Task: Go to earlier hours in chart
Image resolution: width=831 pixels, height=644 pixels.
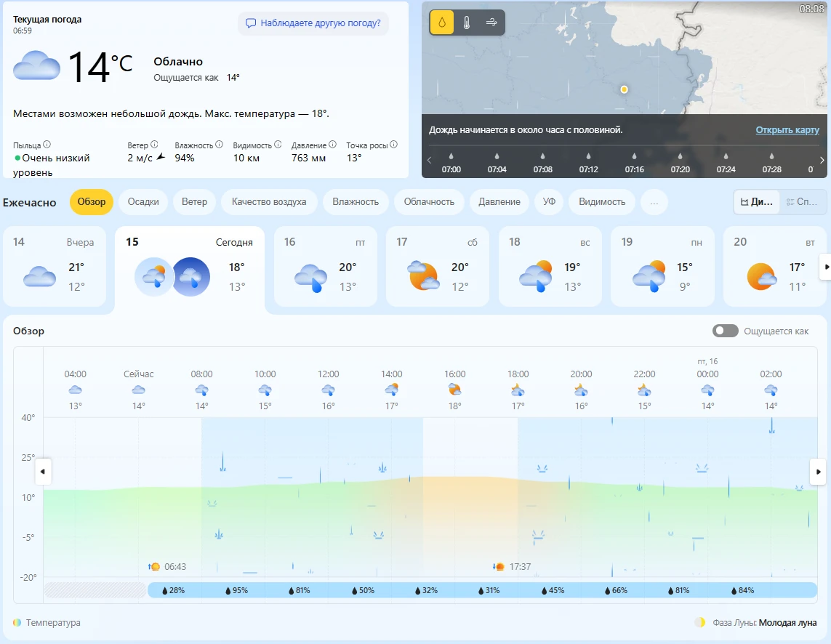Action: [x=43, y=471]
